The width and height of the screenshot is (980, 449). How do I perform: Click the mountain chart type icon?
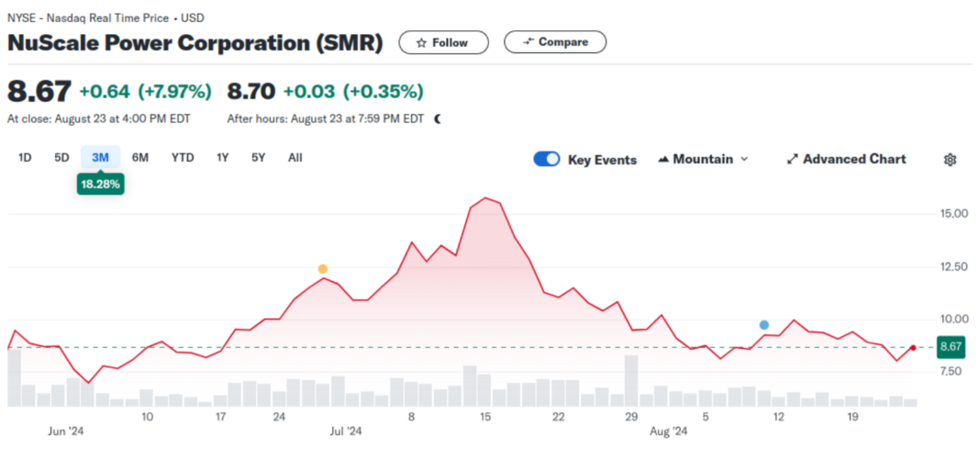tap(663, 160)
